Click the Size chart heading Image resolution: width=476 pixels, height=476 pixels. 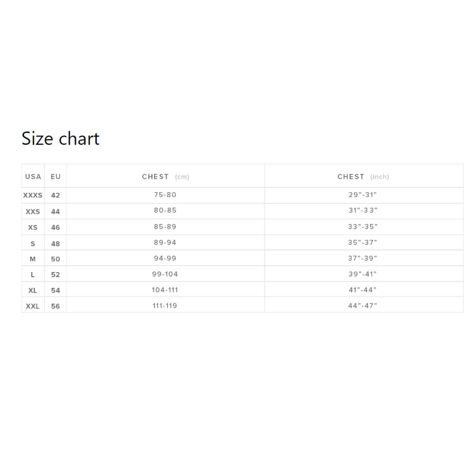(60, 138)
